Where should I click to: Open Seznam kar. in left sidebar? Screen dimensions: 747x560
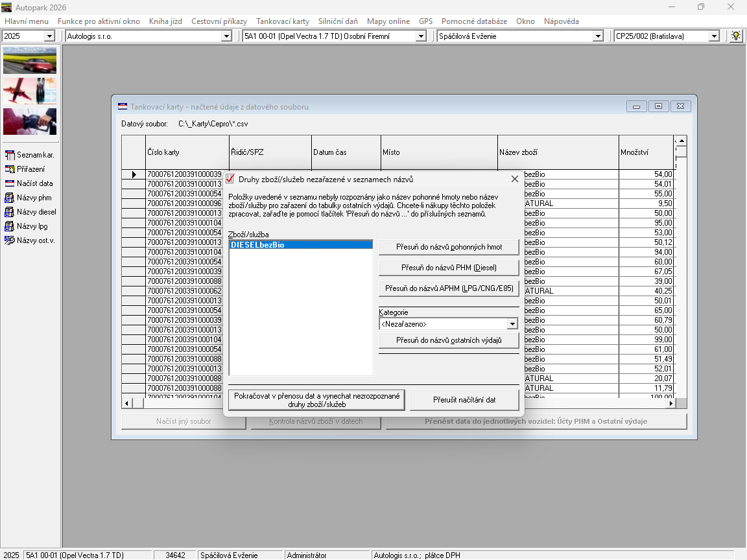click(29, 155)
